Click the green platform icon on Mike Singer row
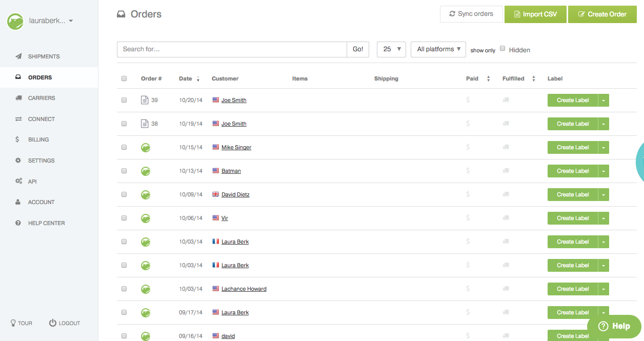The image size is (644, 341). (x=146, y=148)
